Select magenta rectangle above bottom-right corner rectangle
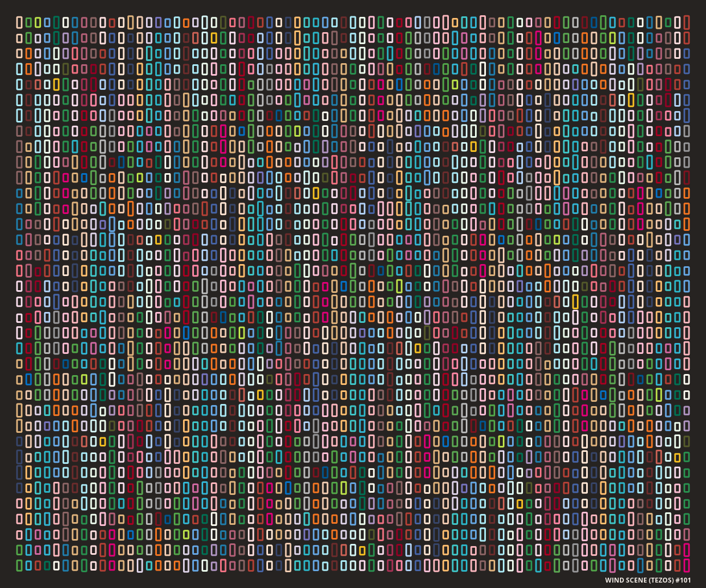The image size is (706, 588). [686, 550]
